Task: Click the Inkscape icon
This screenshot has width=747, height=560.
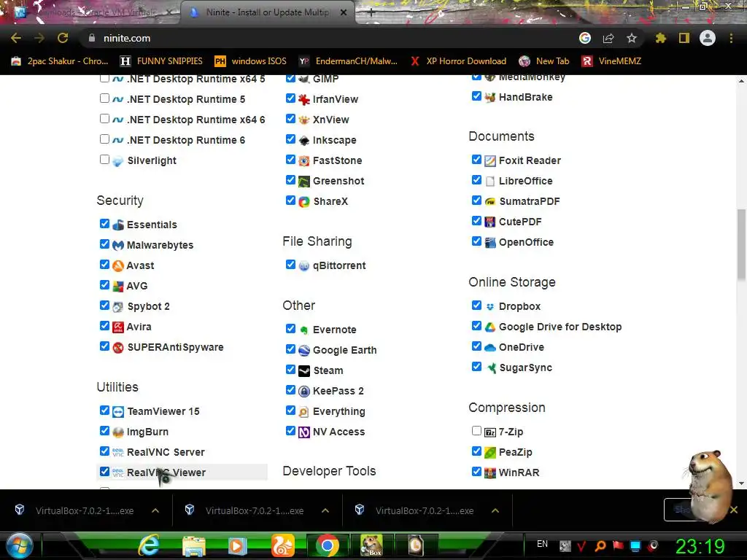Action: click(x=304, y=141)
